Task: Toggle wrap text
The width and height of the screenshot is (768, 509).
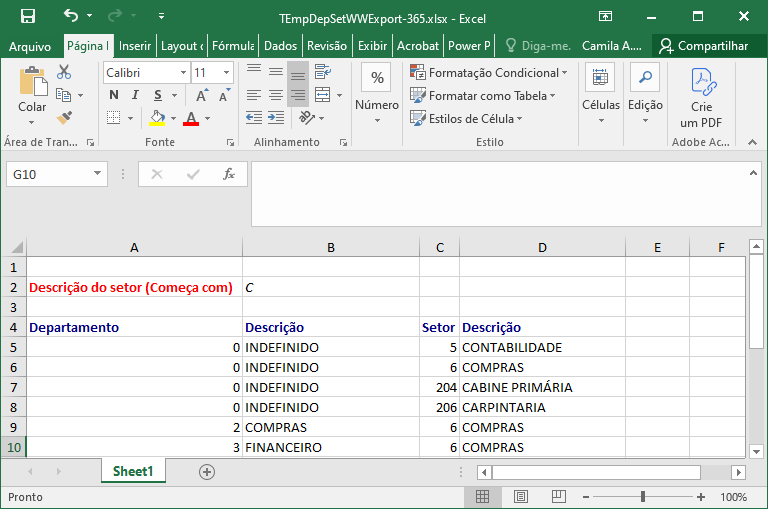Action: click(323, 72)
